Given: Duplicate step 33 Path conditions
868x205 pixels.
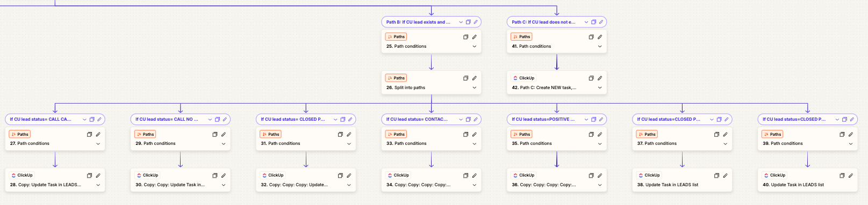Looking at the screenshot, I should click(x=466, y=135).
